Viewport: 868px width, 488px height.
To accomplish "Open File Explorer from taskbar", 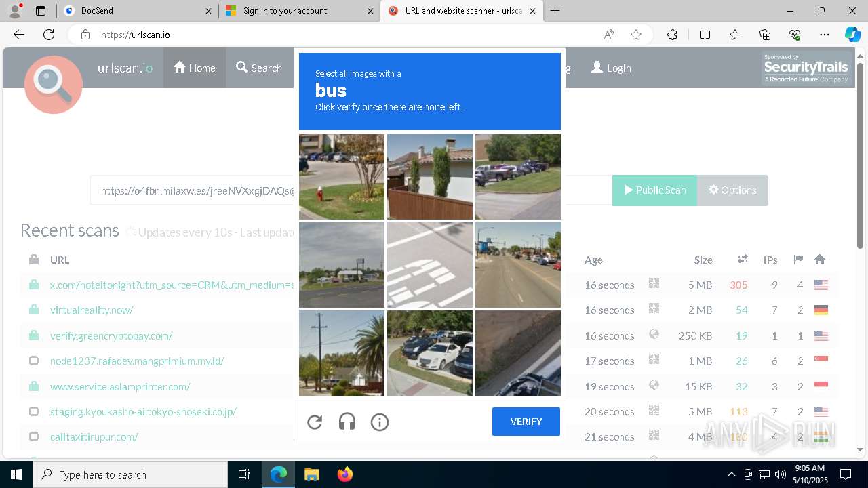I will 311,474.
